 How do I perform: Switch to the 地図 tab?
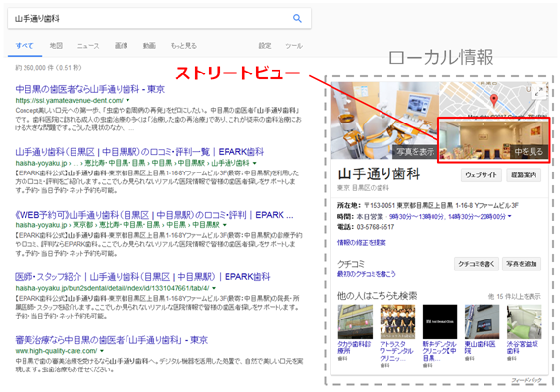tap(56, 46)
